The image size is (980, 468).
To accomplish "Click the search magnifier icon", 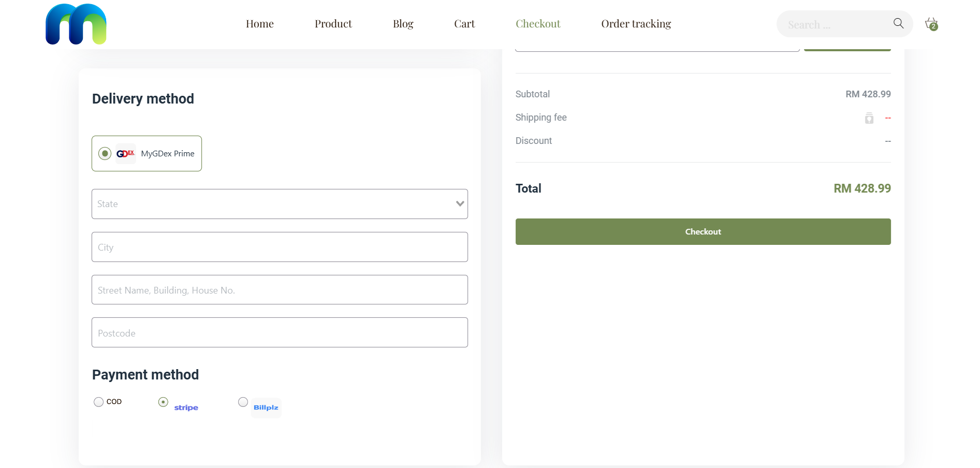I will [898, 23].
